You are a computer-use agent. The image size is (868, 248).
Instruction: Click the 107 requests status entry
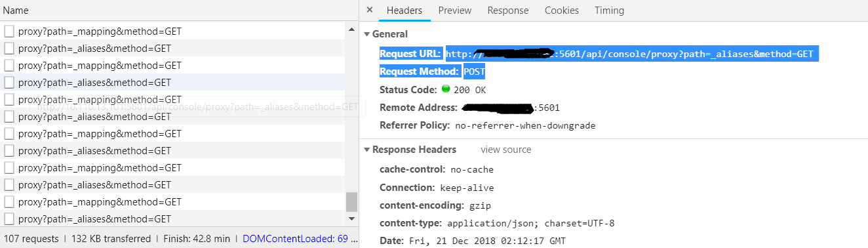coord(31,239)
